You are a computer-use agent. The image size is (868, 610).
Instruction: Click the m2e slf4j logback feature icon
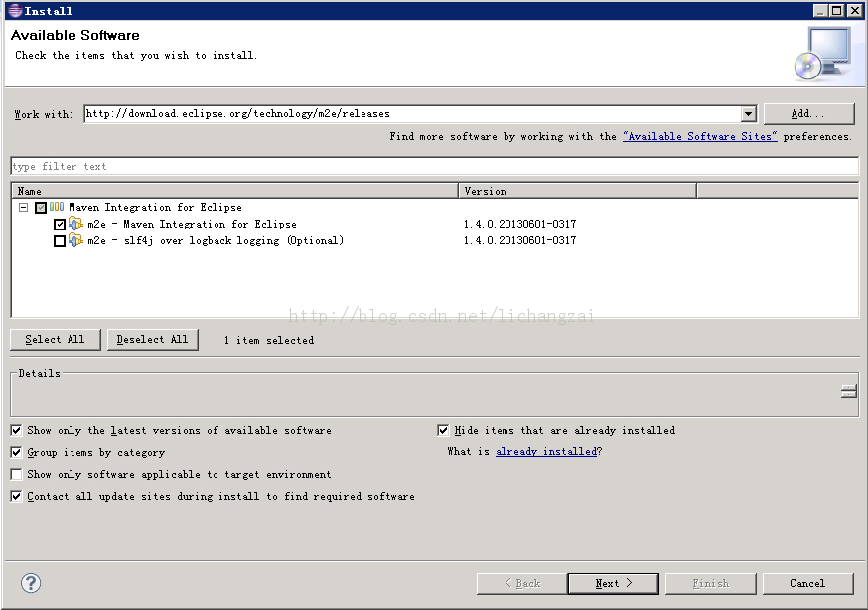click(75, 240)
